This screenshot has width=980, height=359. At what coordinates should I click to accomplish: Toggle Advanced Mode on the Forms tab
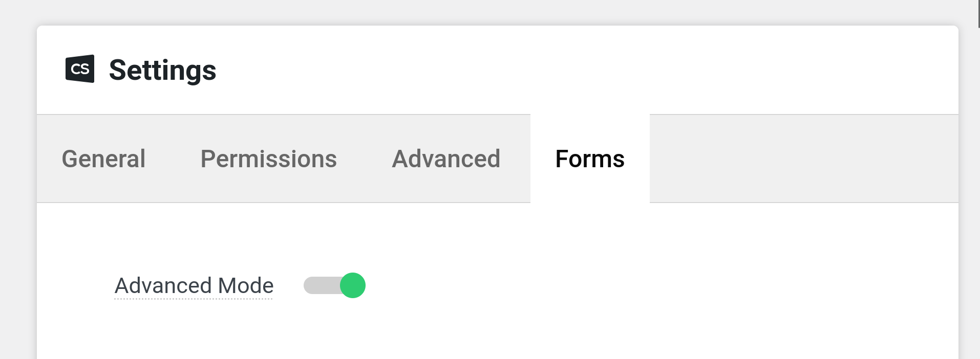click(x=334, y=286)
